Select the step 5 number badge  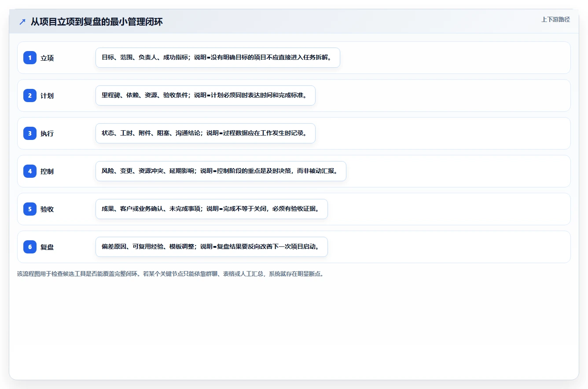click(x=30, y=209)
